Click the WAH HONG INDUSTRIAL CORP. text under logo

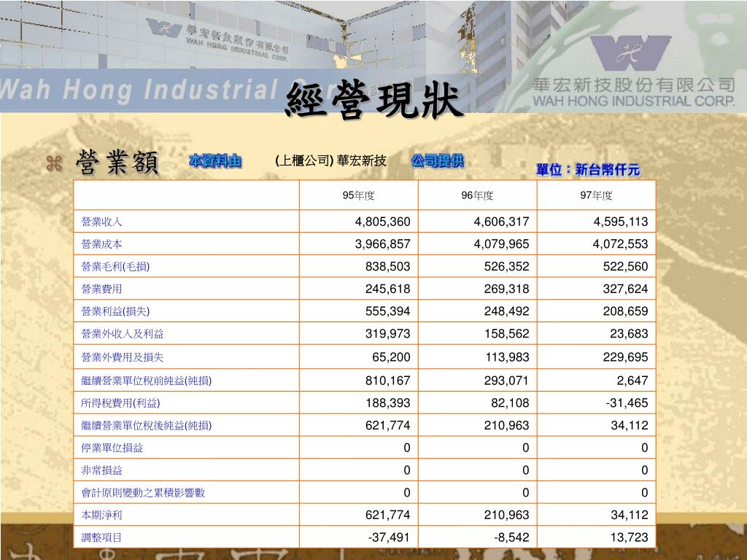(634, 101)
